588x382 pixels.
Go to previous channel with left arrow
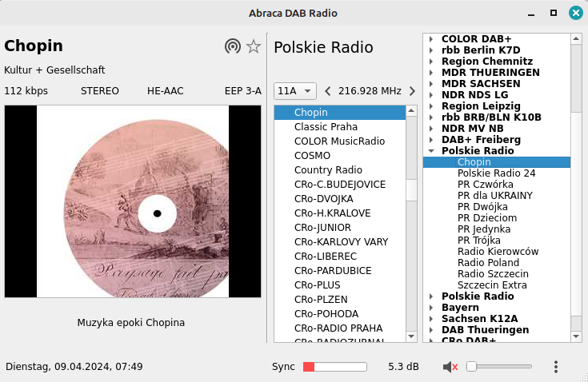(327, 91)
